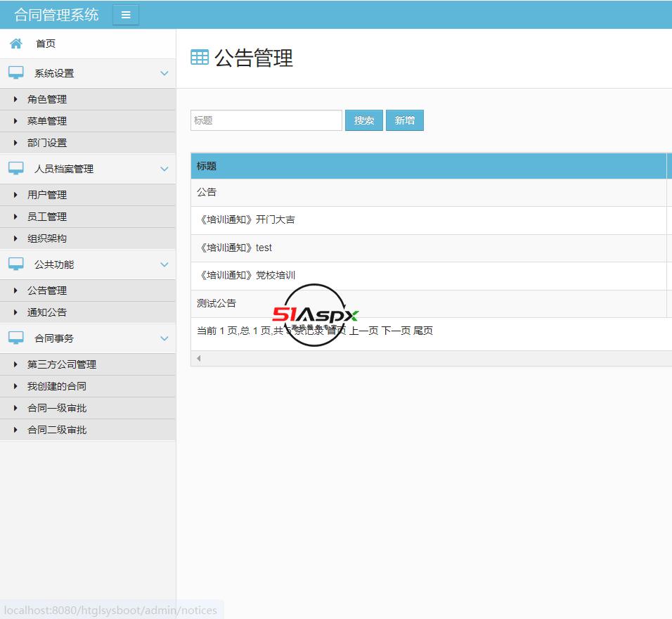
Task: Click the arrow bullet before 第三方公司管理
Action: 15,364
